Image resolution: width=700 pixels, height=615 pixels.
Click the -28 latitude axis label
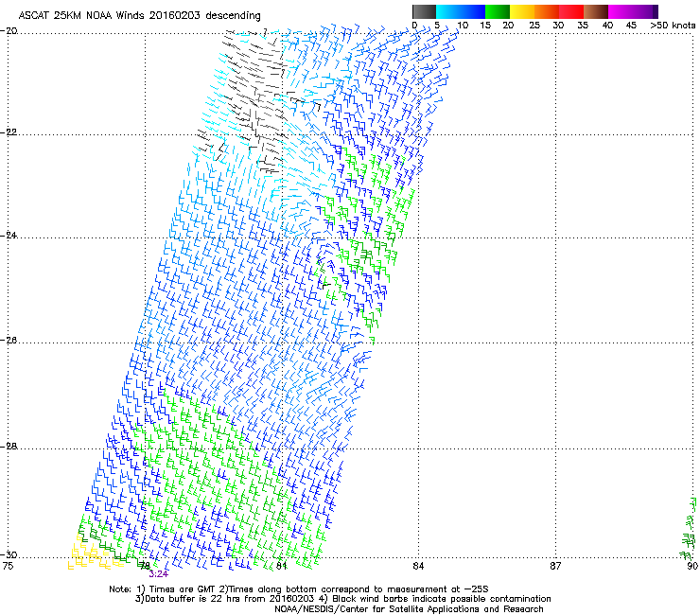[x=9, y=447]
